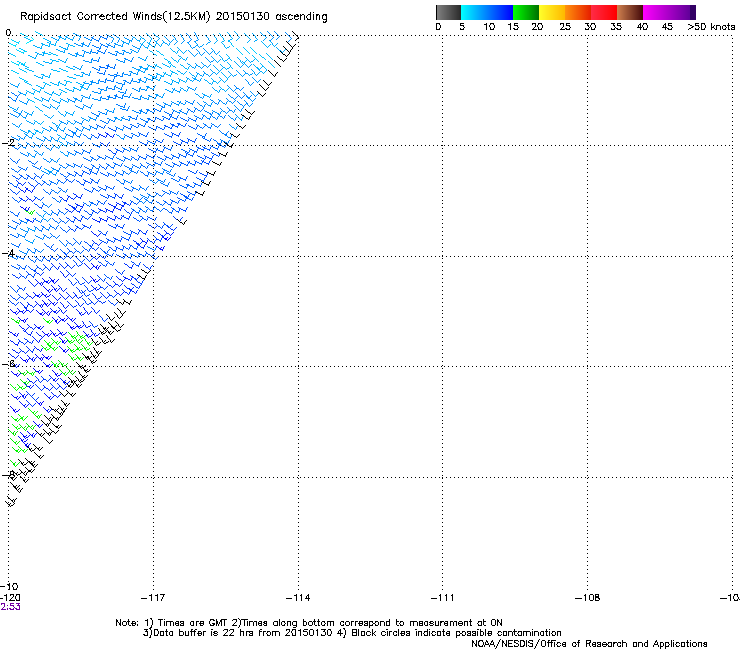Click the chart title 'Rapidscat Corrected Winds(12.5KM)'
The height and width of the screenshot is (650, 740).
click(x=115, y=17)
